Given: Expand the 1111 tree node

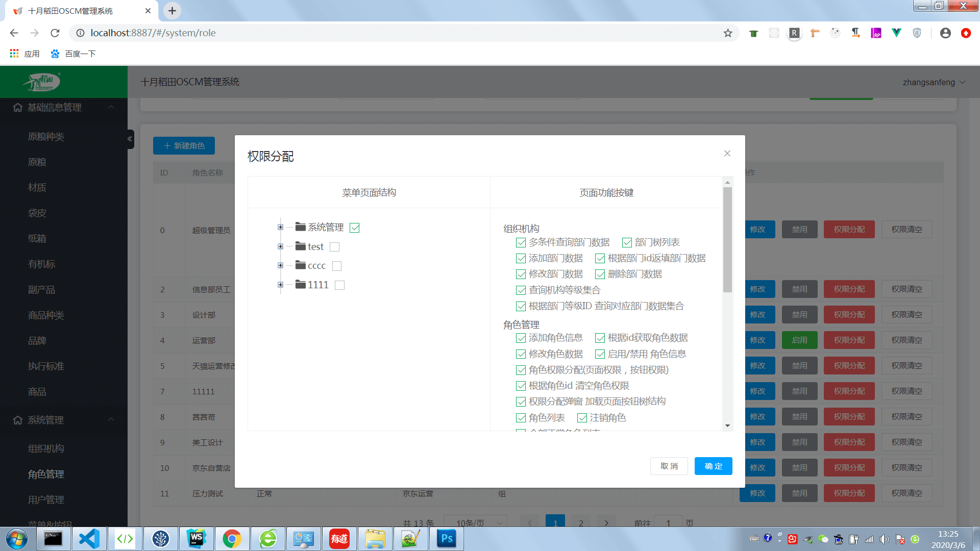Looking at the screenshot, I should (280, 285).
